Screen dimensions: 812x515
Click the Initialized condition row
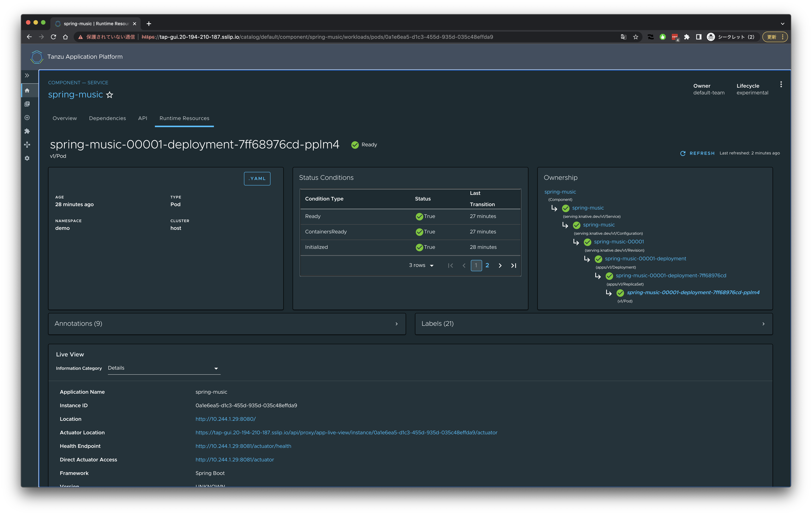(410, 247)
